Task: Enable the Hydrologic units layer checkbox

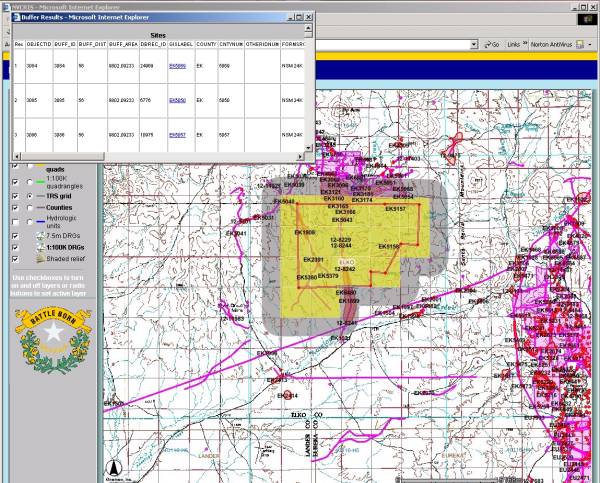Action: (x=15, y=221)
